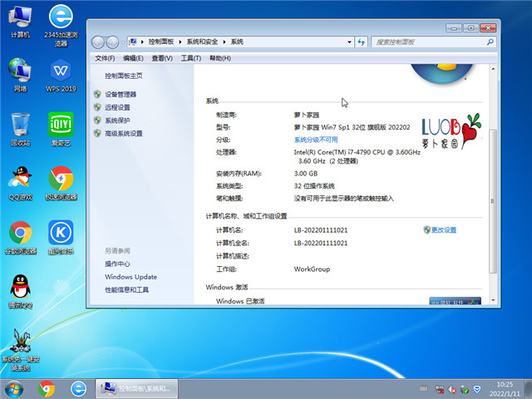Click the computer name LB-202201111021 value

click(x=321, y=230)
